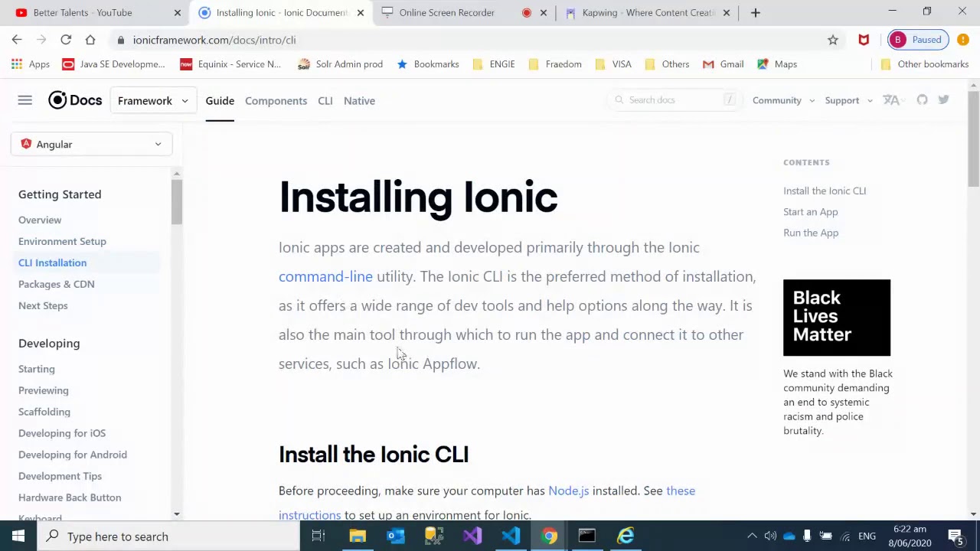The height and width of the screenshot is (551, 980).
Task: Open the Windows notification center
Action: (x=955, y=536)
